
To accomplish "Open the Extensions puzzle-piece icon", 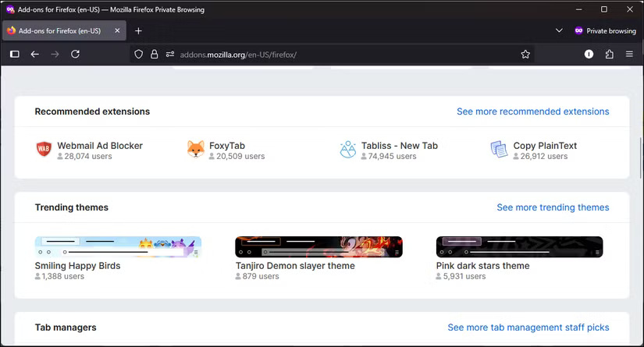I will (x=609, y=54).
